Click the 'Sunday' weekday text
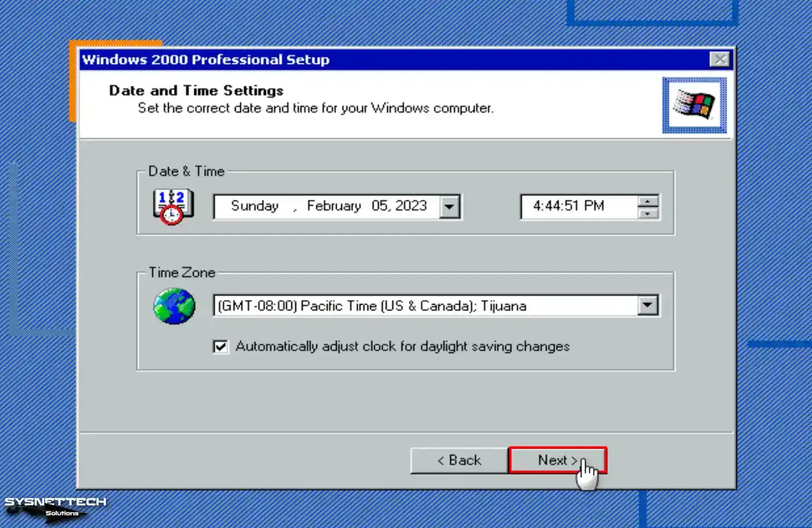The height and width of the screenshot is (528, 812). [x=255, y=206]
